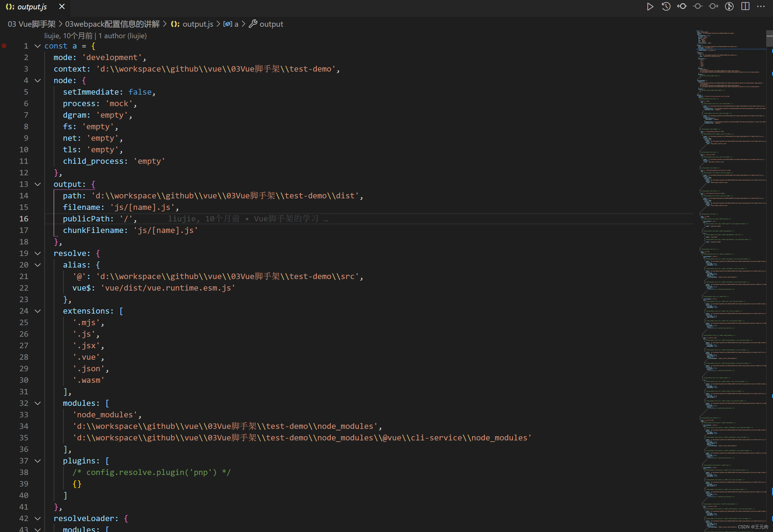Image resolution: width=773 pixels, height=532 pixels.
Task: Collapse the 'const a' block on line 1
Action: 38,46
